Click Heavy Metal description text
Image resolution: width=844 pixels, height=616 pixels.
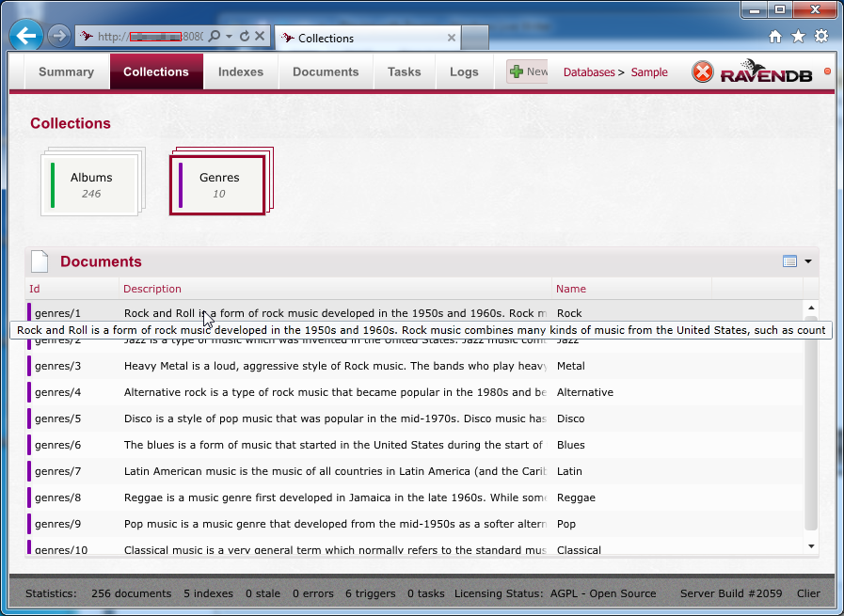[335, 366]
